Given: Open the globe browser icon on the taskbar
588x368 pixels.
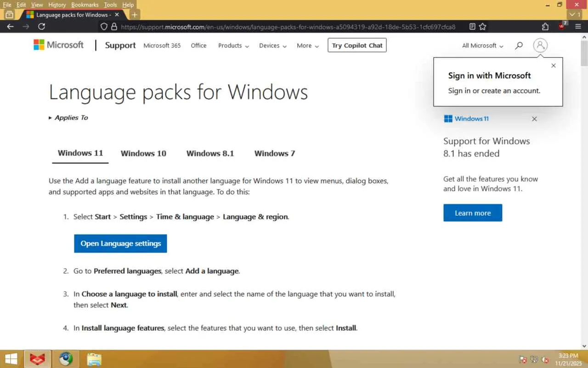Looking at the screenshot, I should (x=66, y=359).
